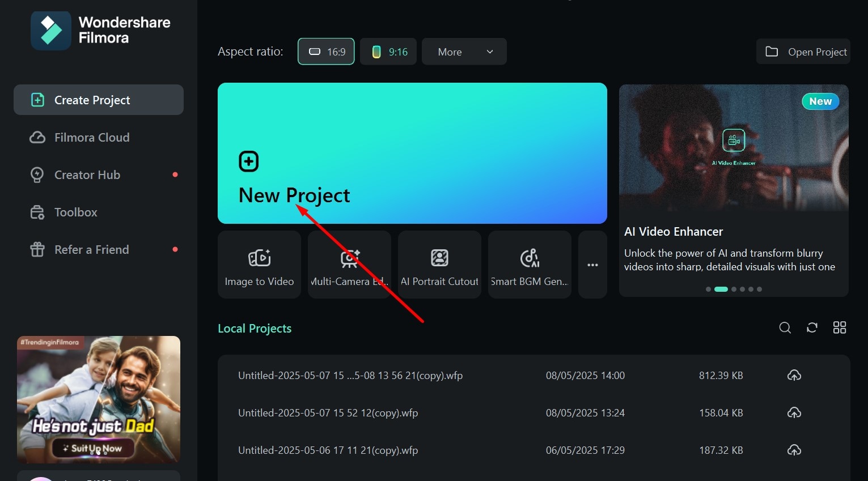This screenshot has height=481, width=868.
Task: Open Creator Hub in sidebar
Action: tap(87, 174)
